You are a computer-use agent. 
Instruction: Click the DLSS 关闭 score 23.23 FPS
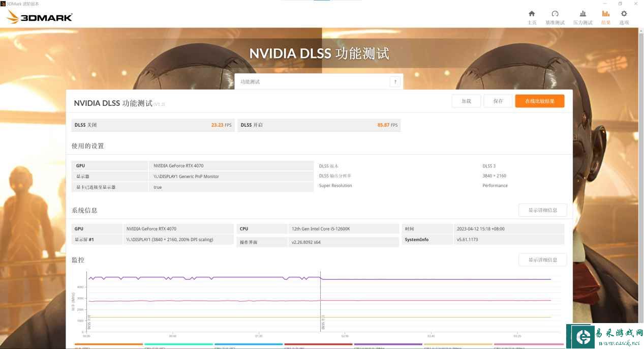221,125
